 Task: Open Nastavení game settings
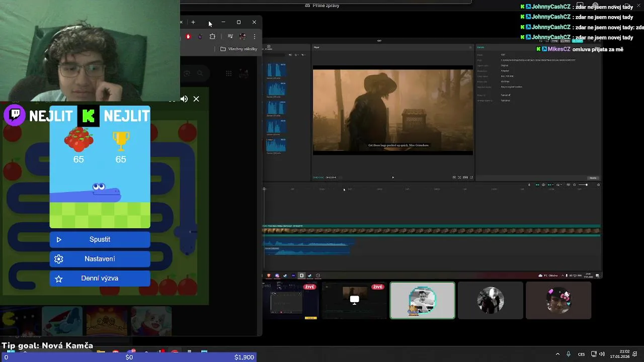[100, 259]
